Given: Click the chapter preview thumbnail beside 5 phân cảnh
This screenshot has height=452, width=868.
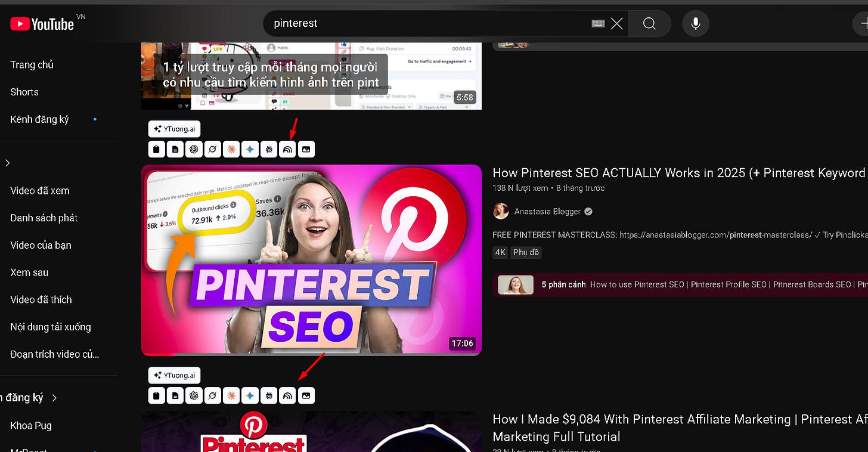Looking at the screenshot, I should [x=516, y=284].
